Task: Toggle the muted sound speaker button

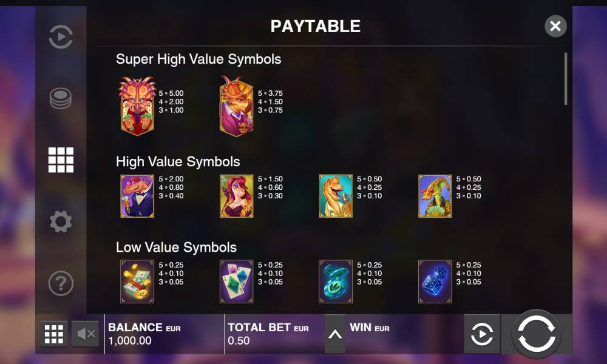Action: pyautogui.click(x=86, y=334)
